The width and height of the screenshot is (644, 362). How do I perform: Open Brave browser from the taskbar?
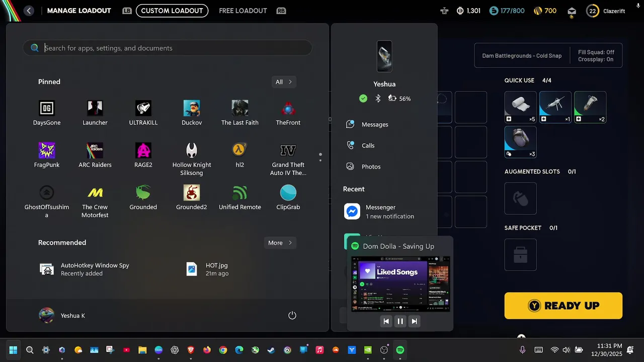191,350
